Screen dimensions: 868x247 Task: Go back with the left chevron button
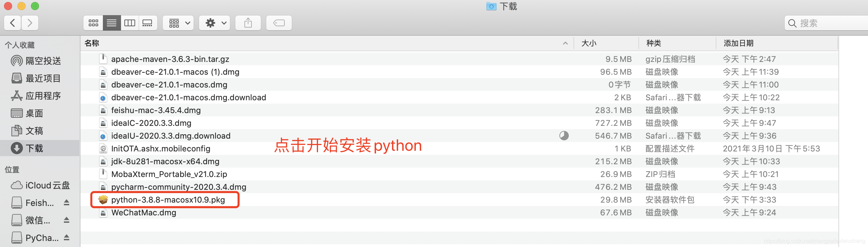coord(12,23)
